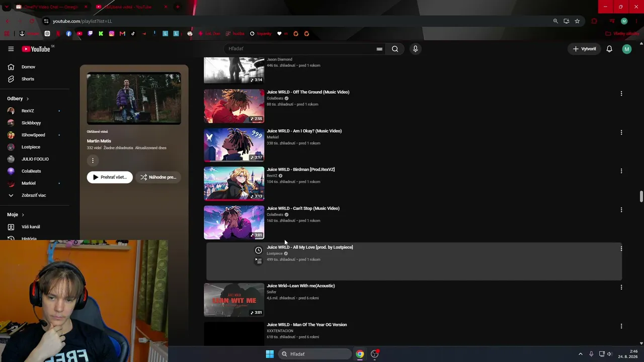Open options menu for Birdman video
Viewport: 644px width, 362px height.
621,171
